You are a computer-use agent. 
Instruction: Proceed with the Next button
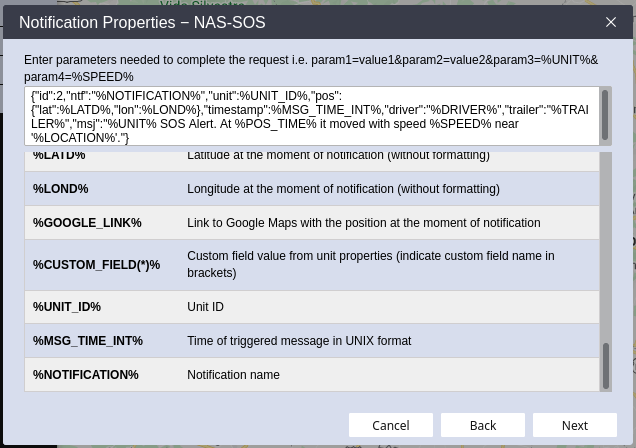coord(575,425)
